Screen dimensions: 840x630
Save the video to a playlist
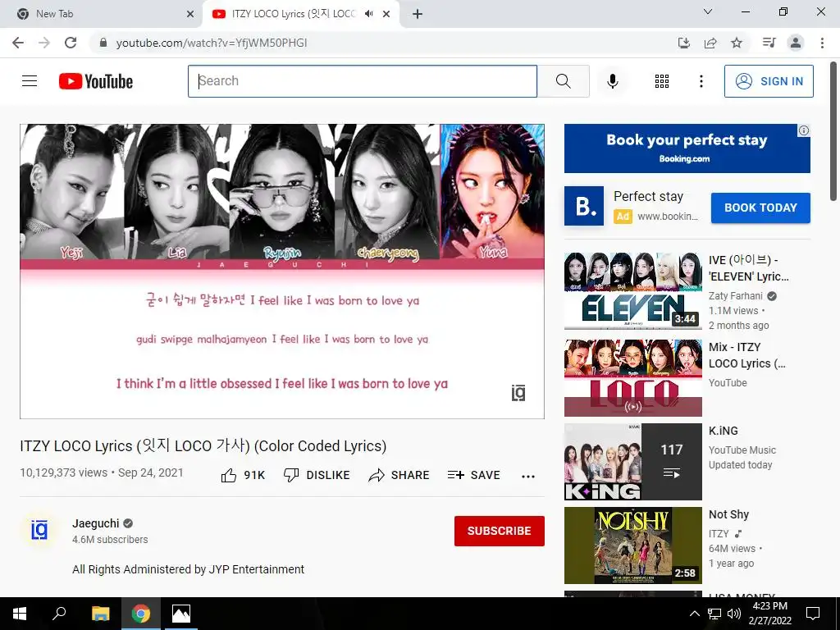point(474,475)
